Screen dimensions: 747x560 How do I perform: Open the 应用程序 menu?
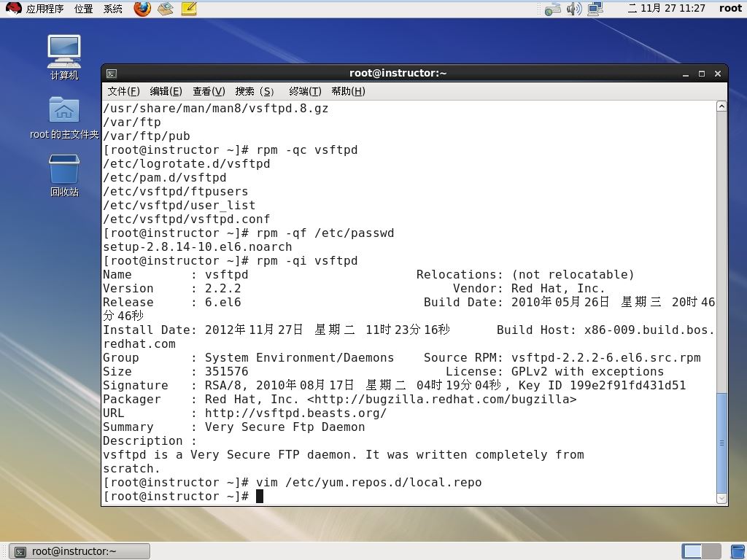pos(44,9)
